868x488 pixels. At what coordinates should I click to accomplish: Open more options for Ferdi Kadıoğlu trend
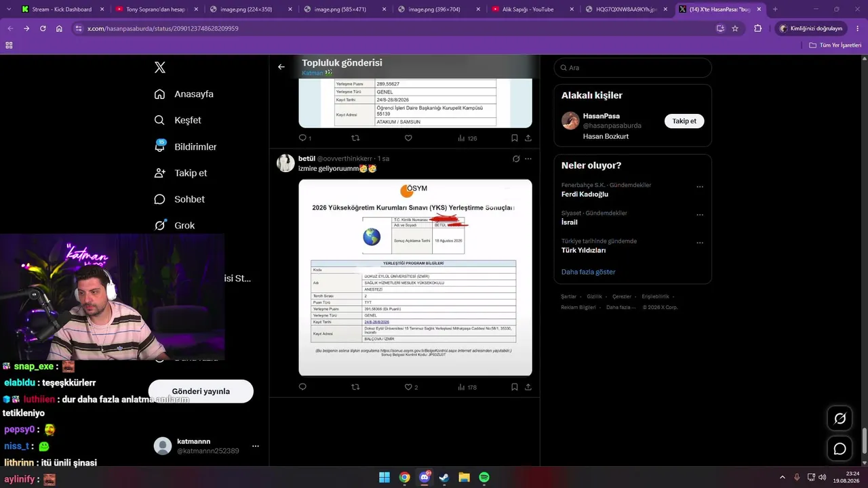[700, 187]
